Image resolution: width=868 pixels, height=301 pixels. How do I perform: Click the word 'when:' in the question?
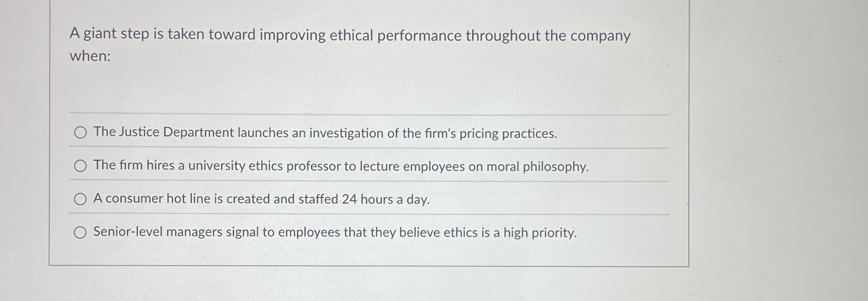tap(89, 57)
